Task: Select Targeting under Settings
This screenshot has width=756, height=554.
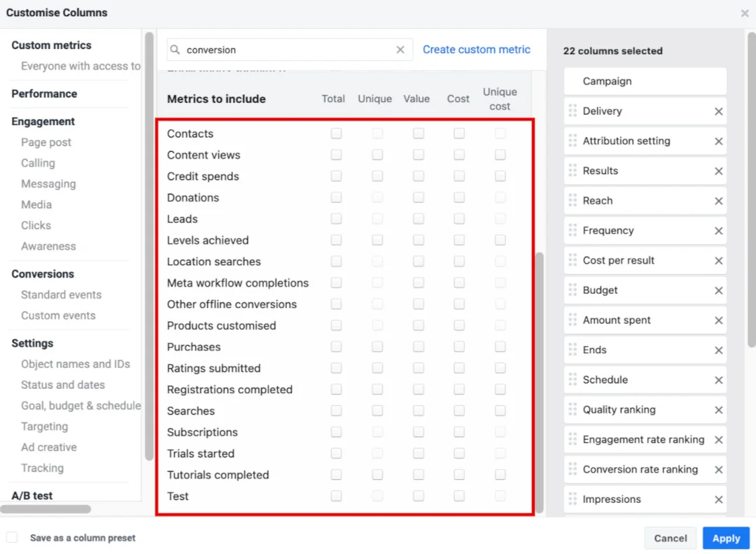Action: coord(44,427)
